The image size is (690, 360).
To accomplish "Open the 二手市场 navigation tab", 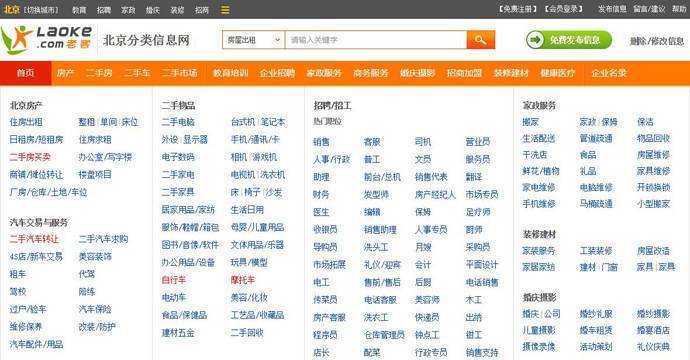I will click(x=180, y=73).
